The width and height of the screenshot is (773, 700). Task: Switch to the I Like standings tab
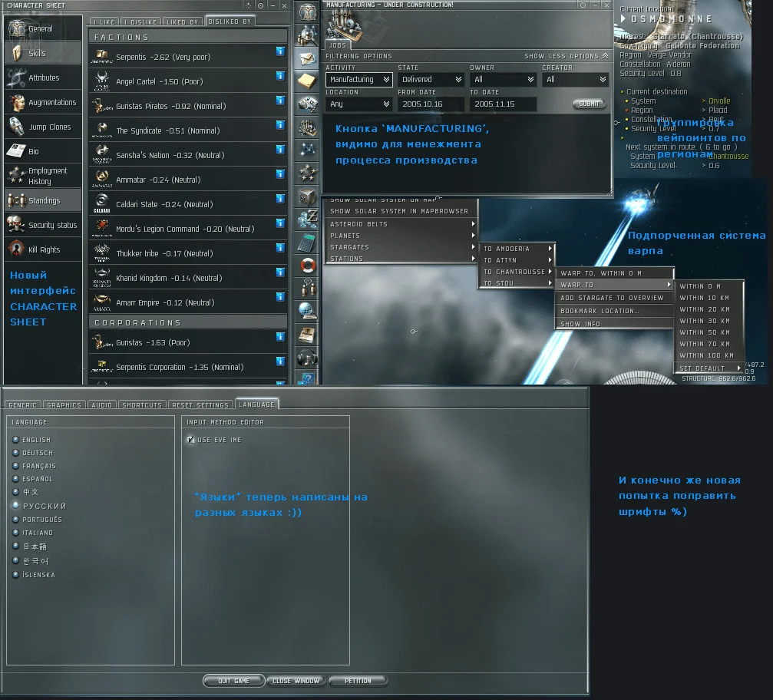(104, 21)
